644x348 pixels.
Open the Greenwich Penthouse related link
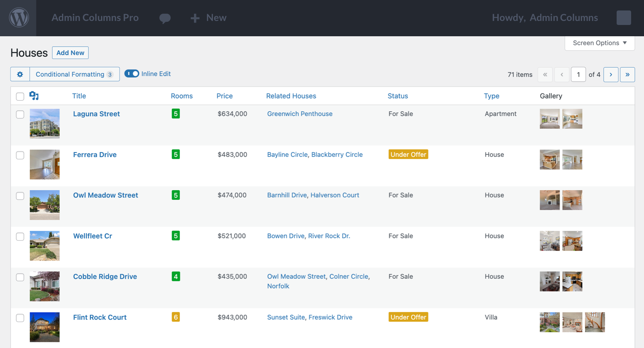300,114
